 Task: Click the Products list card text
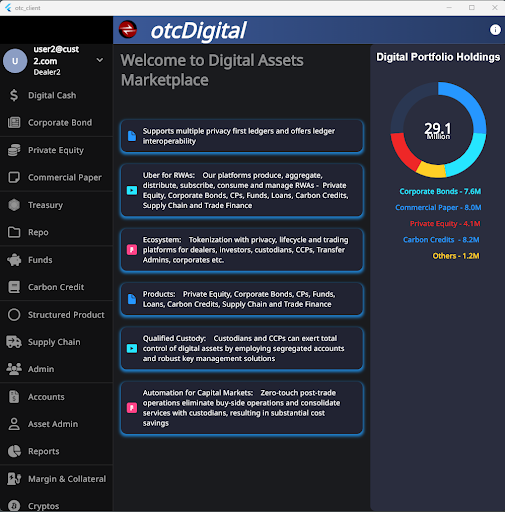click(239, 299)
